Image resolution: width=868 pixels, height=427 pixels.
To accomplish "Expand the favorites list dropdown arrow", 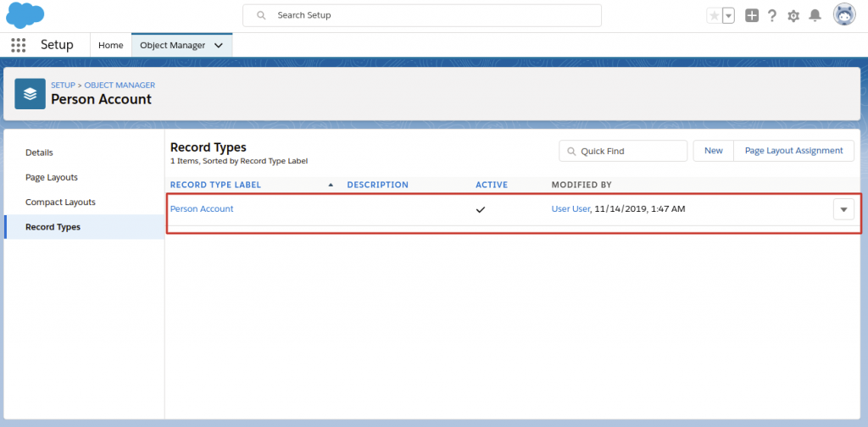I will point(728,15).
